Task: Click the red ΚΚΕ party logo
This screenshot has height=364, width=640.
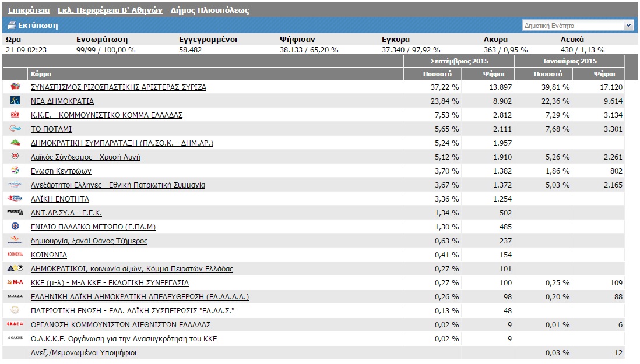Action: tap(15, 115)
